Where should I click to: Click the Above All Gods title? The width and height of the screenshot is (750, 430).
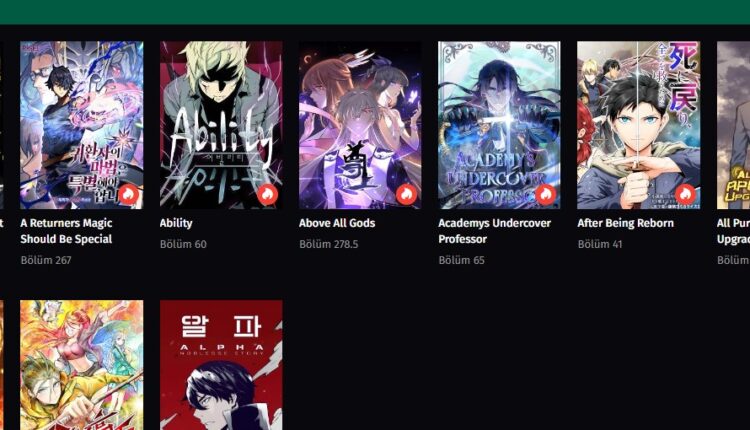pos(337,223)
